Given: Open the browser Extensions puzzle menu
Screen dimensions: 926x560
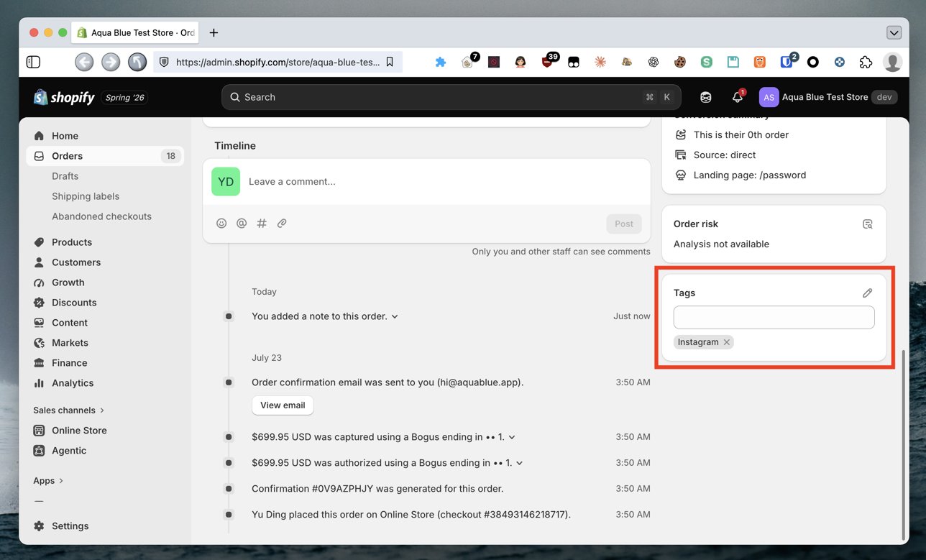Looking at the screenshot, I should pyautogui.click(x=866, y=63).
